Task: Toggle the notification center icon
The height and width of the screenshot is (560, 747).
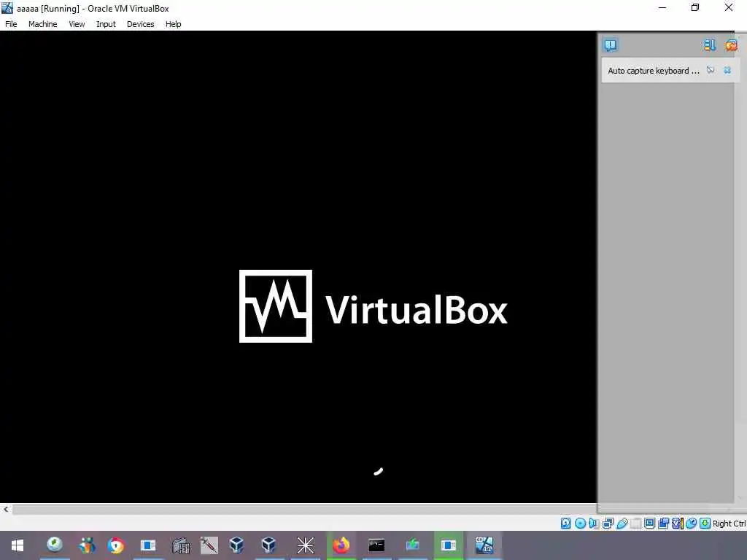Action: (611, 45)
